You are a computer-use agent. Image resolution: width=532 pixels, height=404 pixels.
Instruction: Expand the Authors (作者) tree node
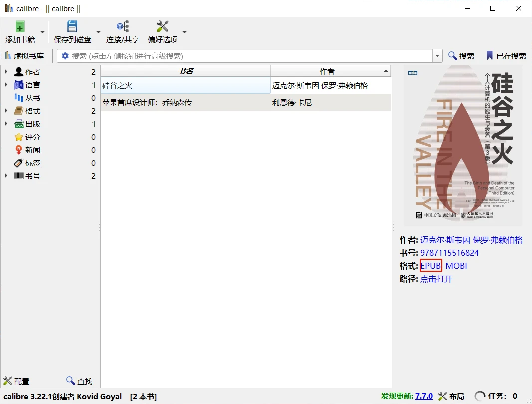[x=6, y=72]
